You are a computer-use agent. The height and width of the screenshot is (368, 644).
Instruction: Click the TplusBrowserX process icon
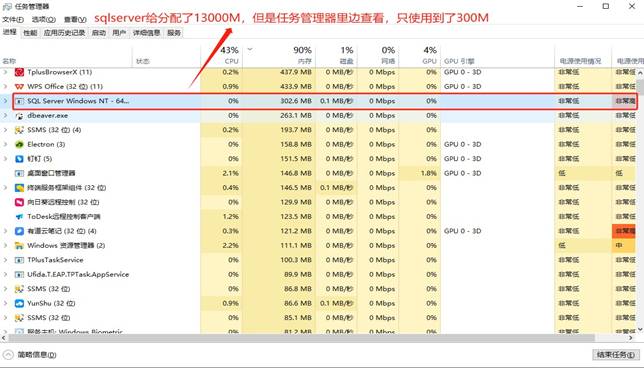(19, 72)
